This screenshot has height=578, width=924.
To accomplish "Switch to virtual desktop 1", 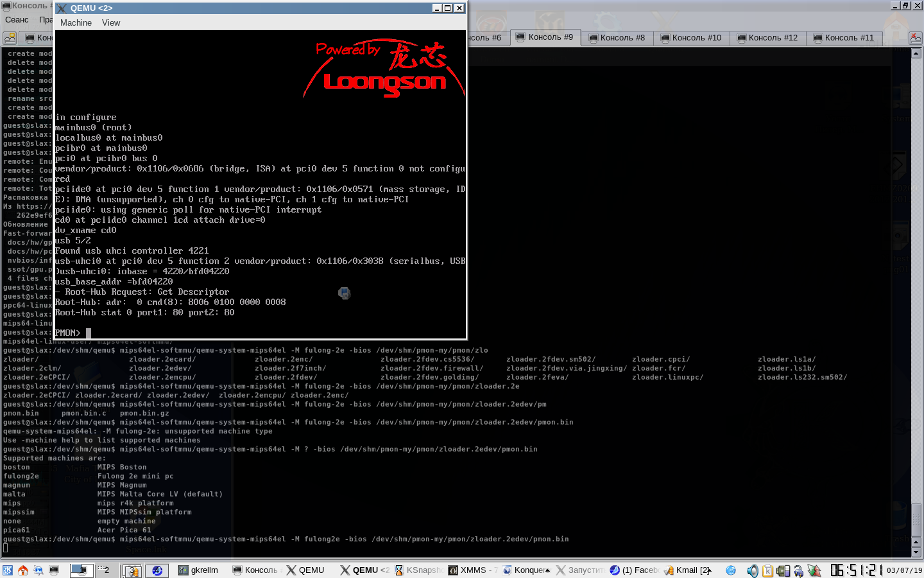I will coord(81,570).
